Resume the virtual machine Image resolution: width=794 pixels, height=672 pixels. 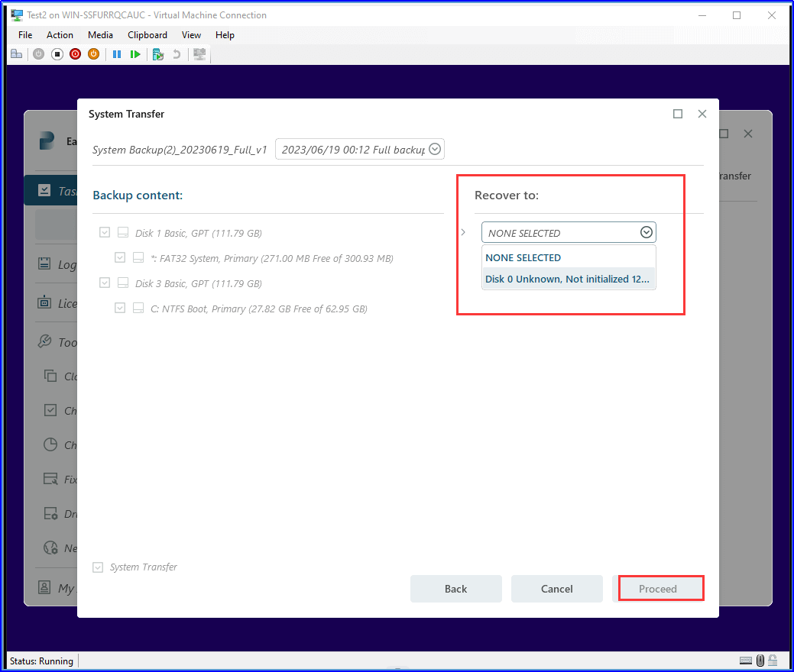[x=135, y=53]
